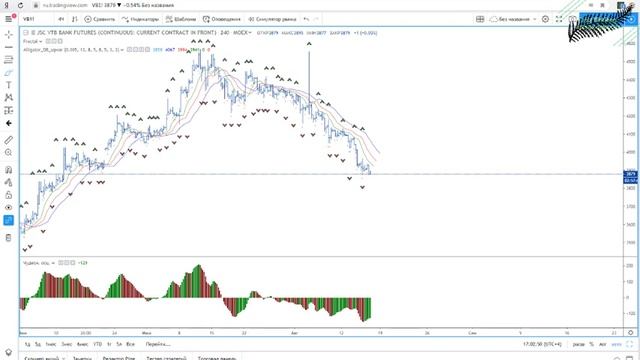Open the chart interval selector
640x360 pixels.
61,19
